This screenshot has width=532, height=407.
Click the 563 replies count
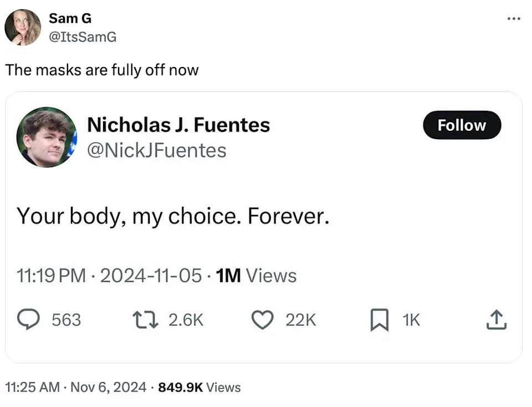[x=68, y=320]
